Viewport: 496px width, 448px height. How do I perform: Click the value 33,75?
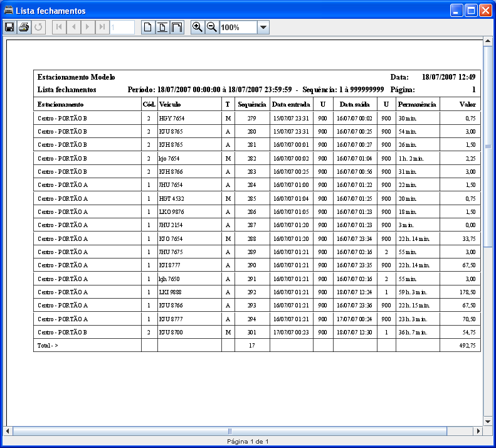coord(469,238)
